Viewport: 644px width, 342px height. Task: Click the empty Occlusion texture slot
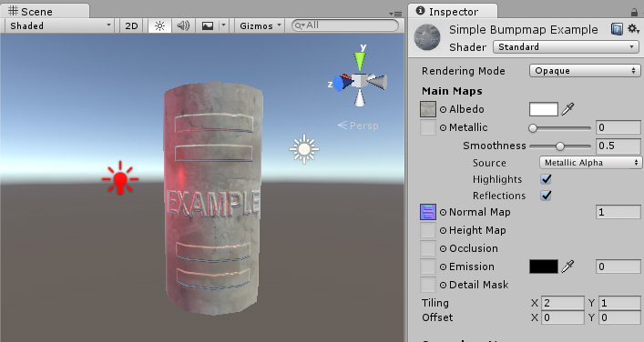[x=428, y=248]
